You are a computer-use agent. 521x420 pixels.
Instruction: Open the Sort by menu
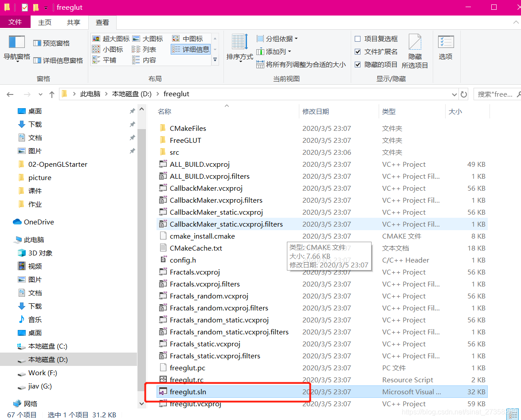click(x=239, y=48)
